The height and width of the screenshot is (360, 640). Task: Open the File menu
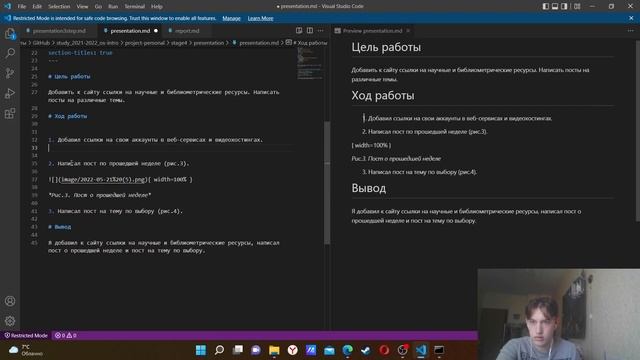click(x=22, y=7)
